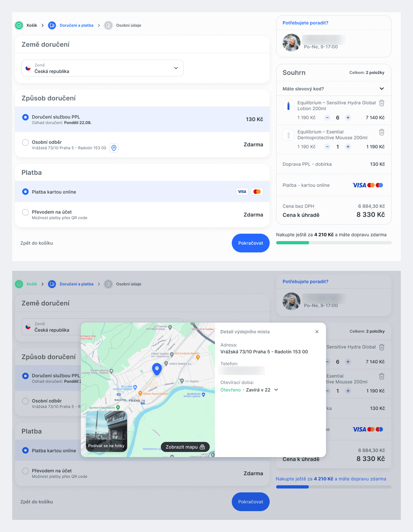
Task: Click the blue free-shipping progress bar in the bottom mockup
Action: [293, 487]
